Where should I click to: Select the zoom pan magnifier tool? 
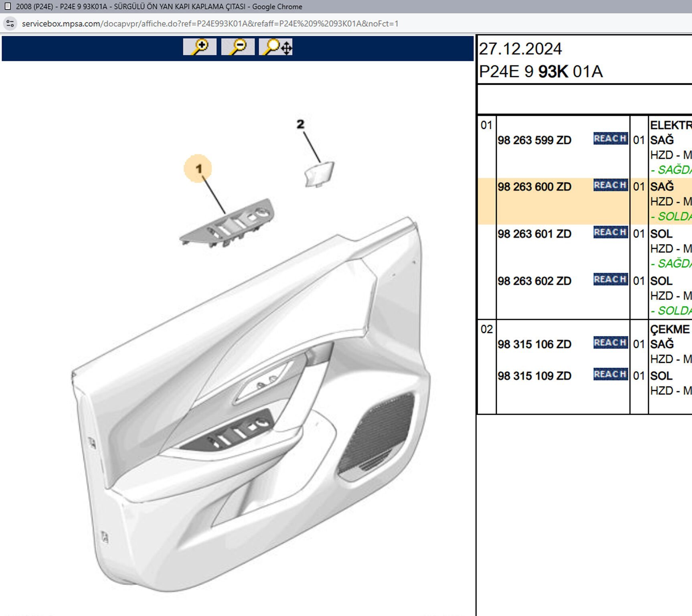coord(276,47)
